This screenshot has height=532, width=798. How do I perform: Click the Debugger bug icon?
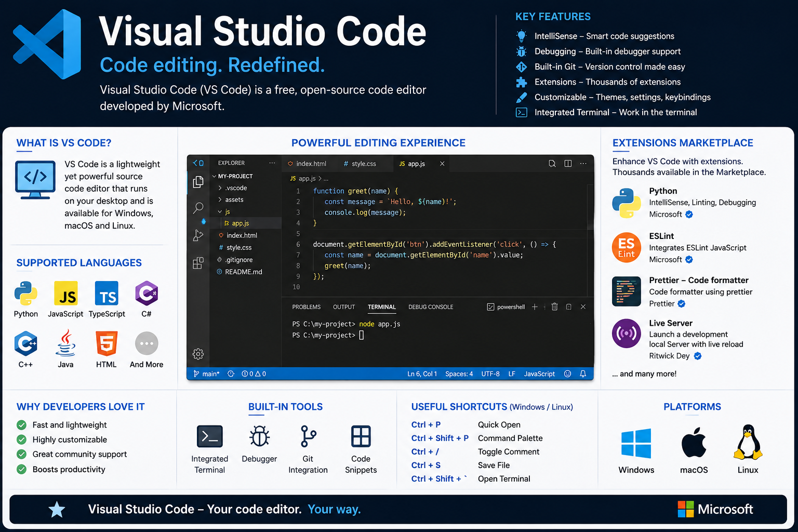[259, 436]
